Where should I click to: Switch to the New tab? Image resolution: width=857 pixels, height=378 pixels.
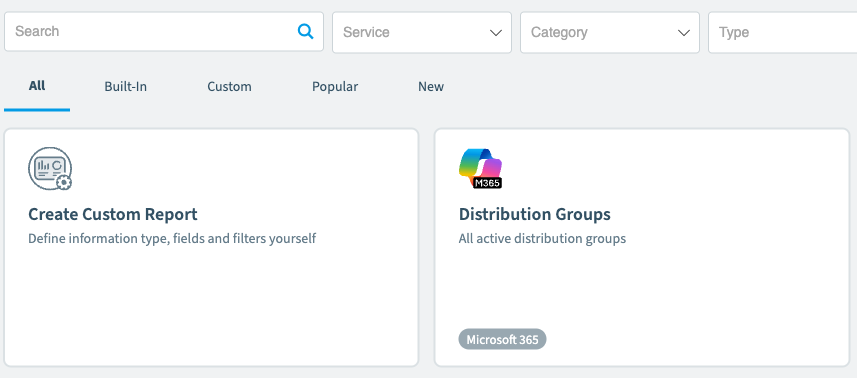click(x=431, y=86)
